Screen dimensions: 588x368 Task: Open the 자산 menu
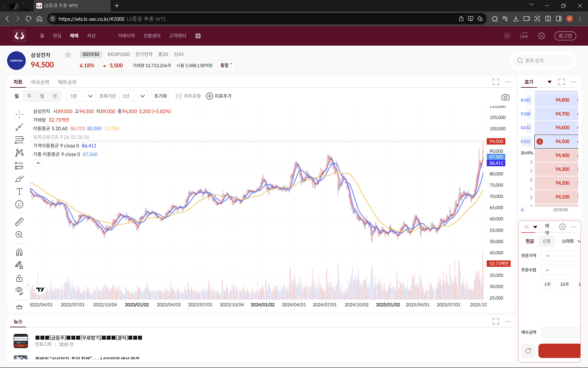[x=91, y=36]
